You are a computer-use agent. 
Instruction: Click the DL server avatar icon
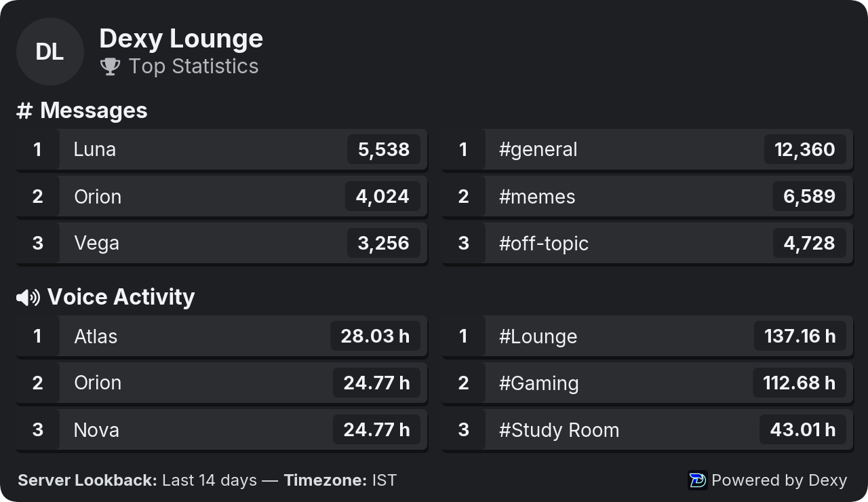click(50, 52)
